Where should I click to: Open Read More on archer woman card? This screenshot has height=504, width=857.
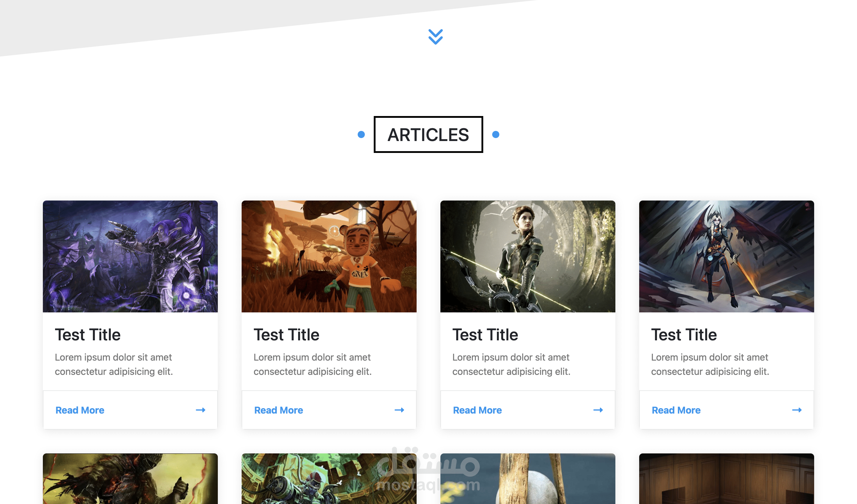pos(477,410)
